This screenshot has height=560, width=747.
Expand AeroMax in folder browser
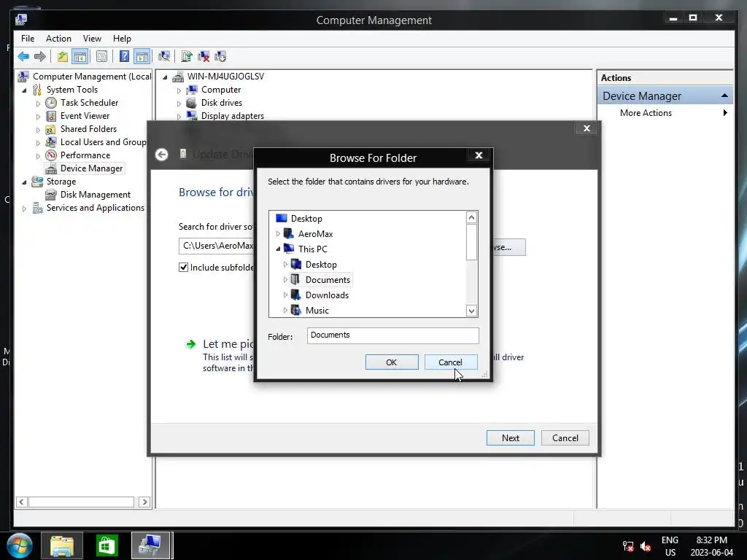tap(278, 234)
